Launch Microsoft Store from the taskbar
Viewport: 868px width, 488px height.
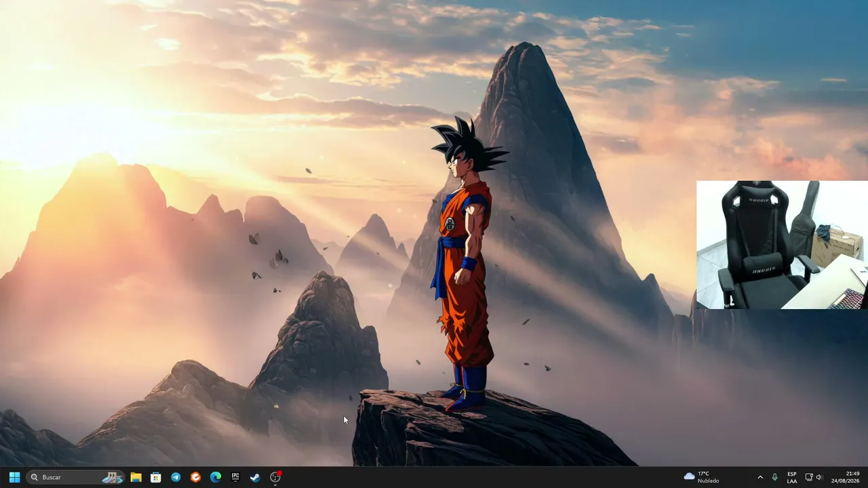(x=156, y=477)
